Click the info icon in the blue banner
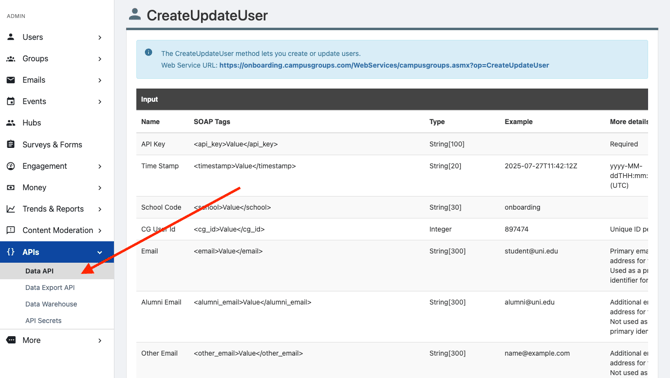The image size is (670, 378). (148, 53)
